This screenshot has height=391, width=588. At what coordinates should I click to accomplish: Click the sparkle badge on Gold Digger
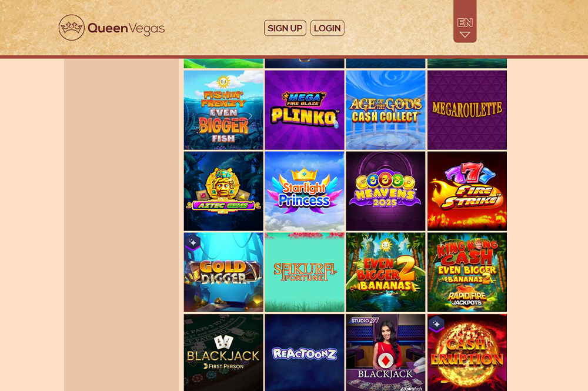coord(193,243)
